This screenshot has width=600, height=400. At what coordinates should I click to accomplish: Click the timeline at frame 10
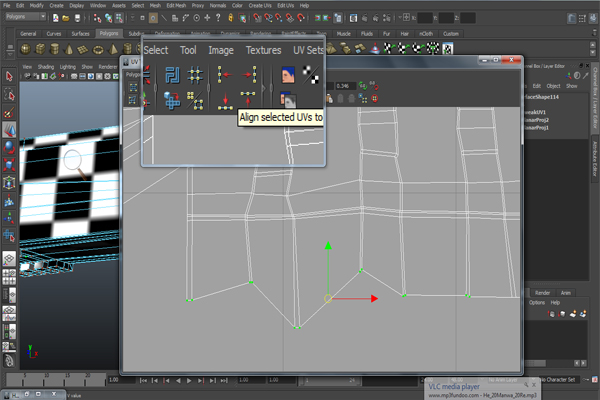[47, 379]
